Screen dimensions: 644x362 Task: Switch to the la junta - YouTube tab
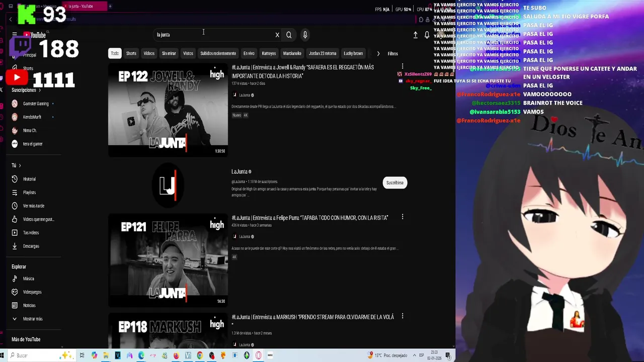pyautogui.click(x=84, y=6)
